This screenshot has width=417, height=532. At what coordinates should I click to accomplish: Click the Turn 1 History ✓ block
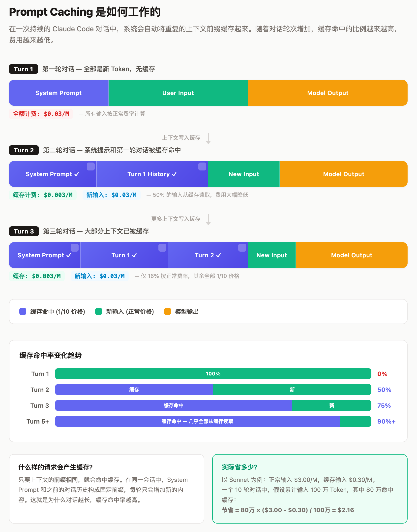152,174
